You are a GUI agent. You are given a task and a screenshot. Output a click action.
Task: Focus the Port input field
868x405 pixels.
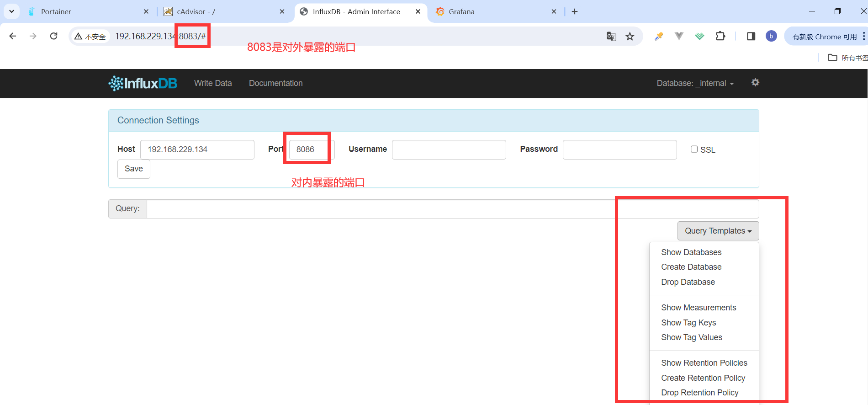point(312,149)
